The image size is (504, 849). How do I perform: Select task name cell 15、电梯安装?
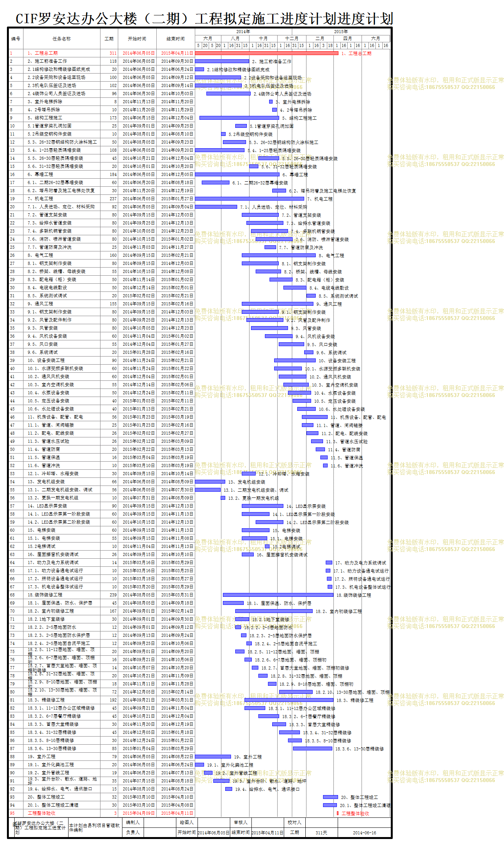pyautogui.click(x=62, y=530)
